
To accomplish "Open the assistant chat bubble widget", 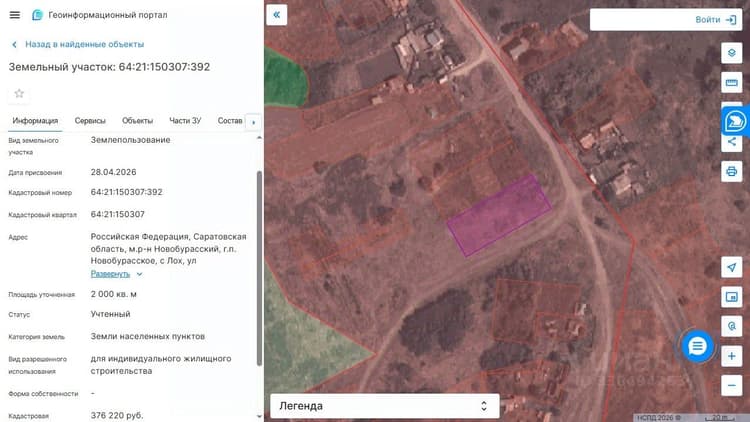I will pos(735,121).
